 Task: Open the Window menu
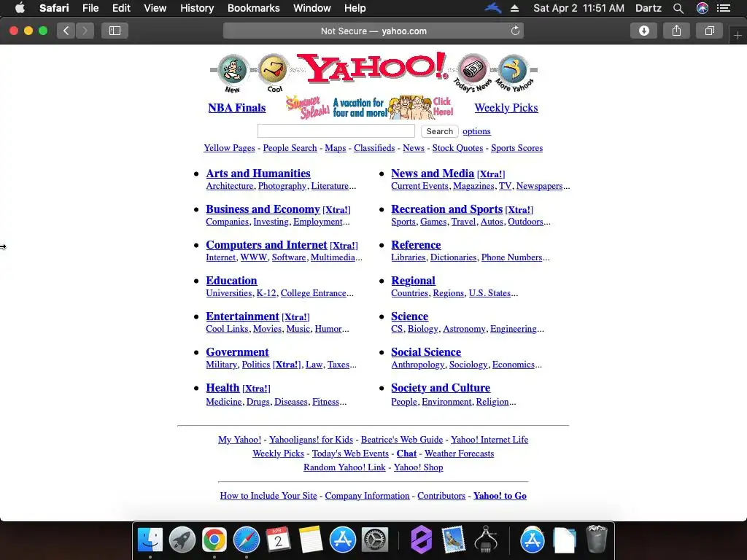coord(311,8)
